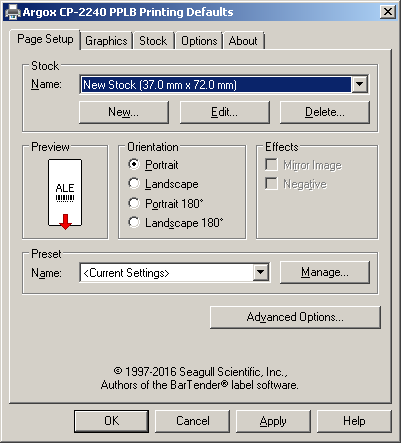Click the red feed direction arrow
Image resolution: width=402 pixels, height=443 pixels.
coord(65,222)
